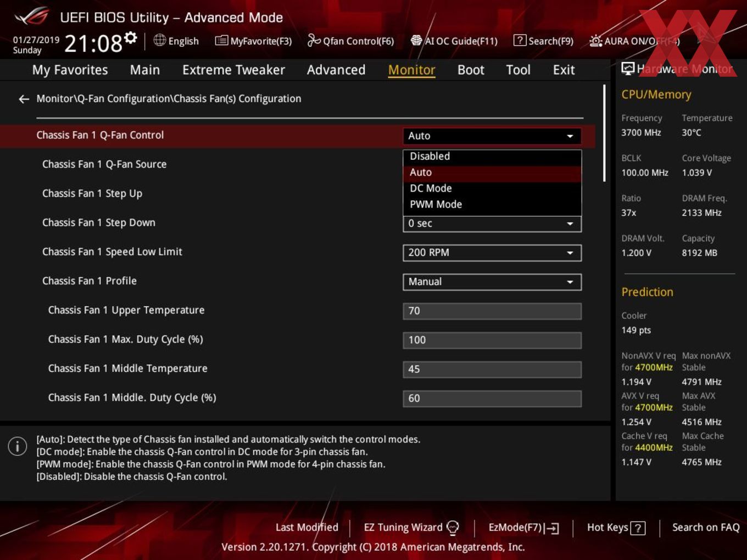
Task: Open Qfan Control(F6)
Action: coord(350,41)
